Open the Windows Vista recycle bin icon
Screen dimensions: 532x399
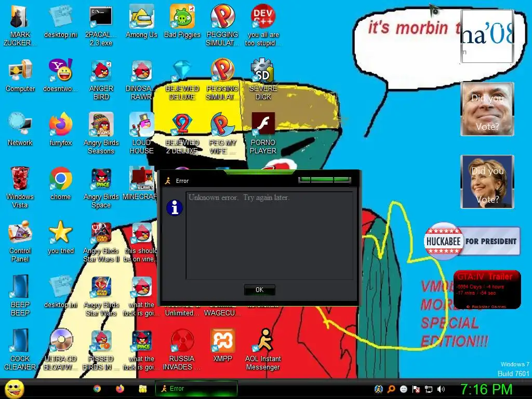click(x=20, y=187)
